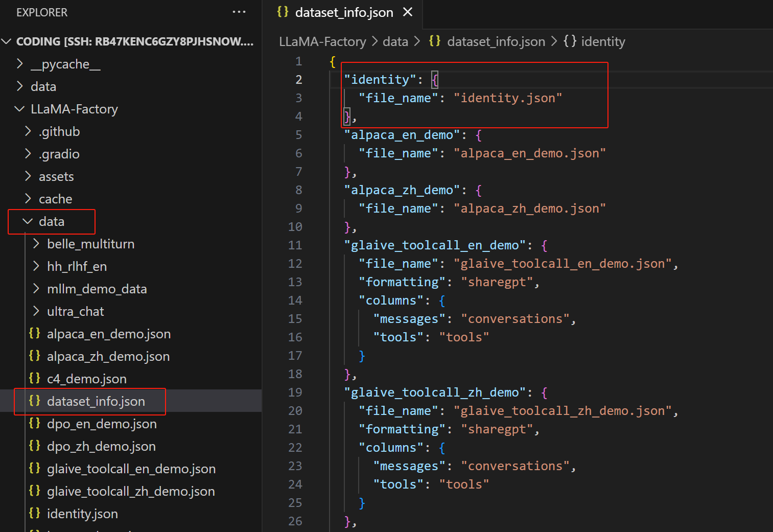The height and width of the screenshot is (532, 773).
Task: Collapse the data folder under LLaMA-Factory
Action: [28, 221]
